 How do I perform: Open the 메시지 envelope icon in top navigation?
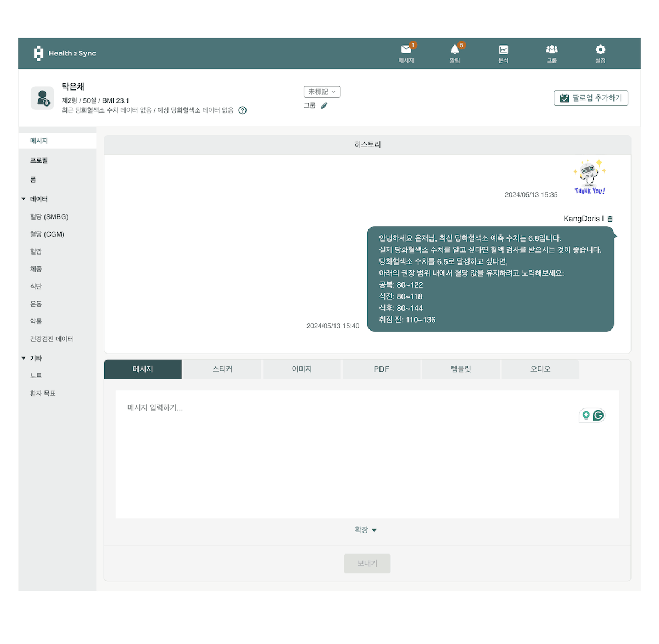pyautogui.click(x=406, y=49)
